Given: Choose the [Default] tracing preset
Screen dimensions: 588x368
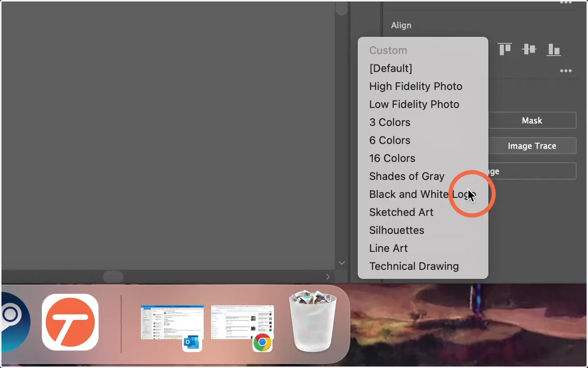Looking at the screenshot, I should point(423,68).
